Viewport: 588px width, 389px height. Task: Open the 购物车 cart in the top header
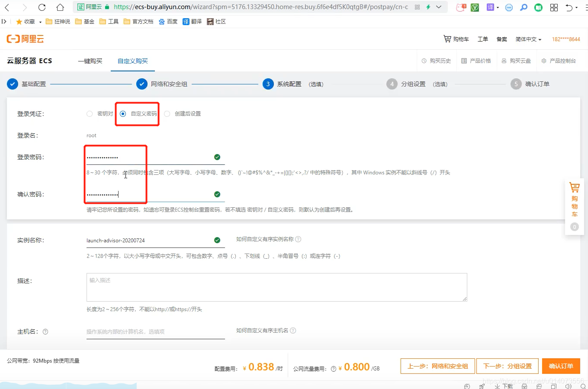click(x=456, y=39)
